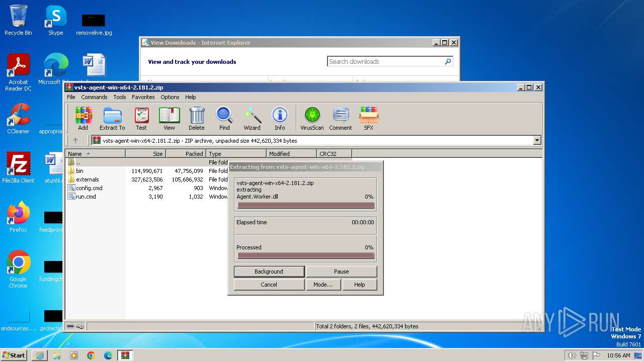Click the Comment toolbar icon

(x=341, y=119)
